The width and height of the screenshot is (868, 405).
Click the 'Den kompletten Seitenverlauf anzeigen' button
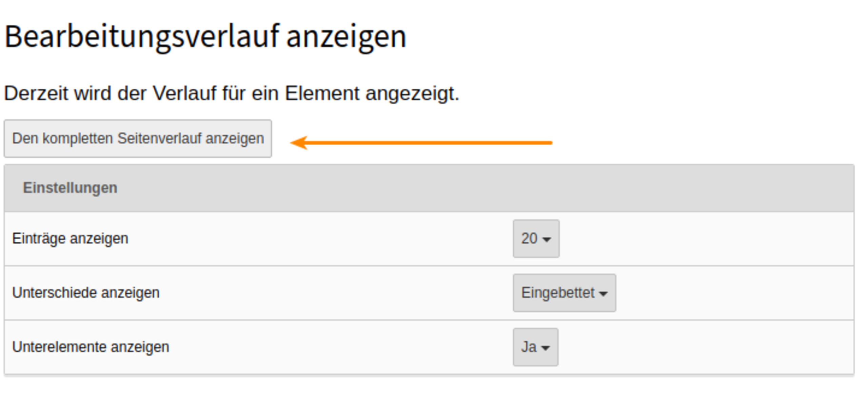(138, 139)
